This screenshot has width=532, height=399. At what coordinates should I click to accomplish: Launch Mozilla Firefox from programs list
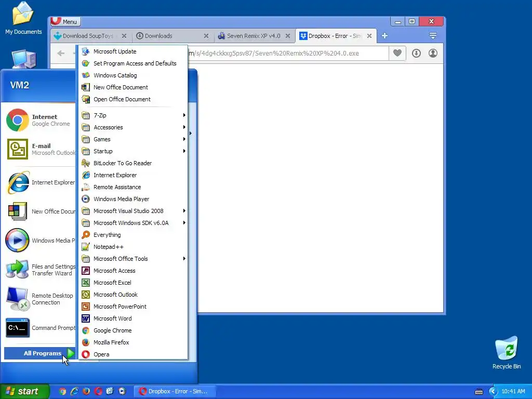(x=134, y=342)
